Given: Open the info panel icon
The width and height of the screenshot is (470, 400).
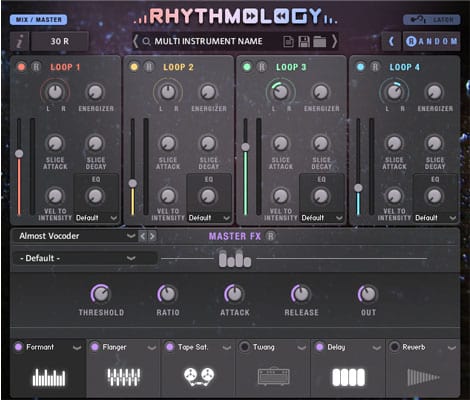Looking at the screenshot, I should (20, 42).
